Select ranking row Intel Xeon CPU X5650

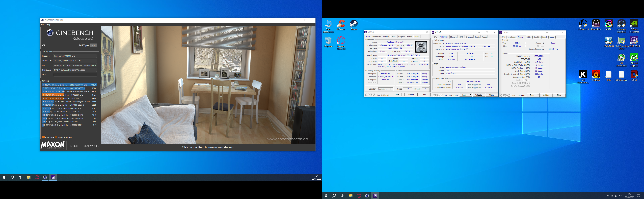[69, 108]
